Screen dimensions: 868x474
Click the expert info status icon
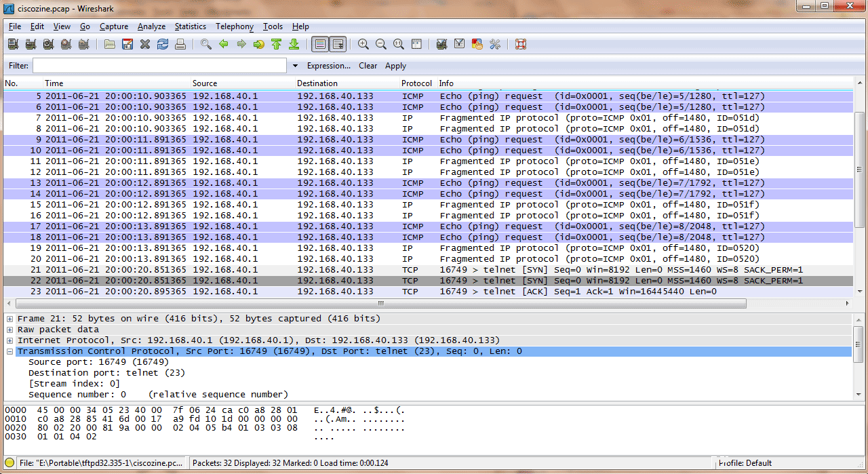click(9, 463)
